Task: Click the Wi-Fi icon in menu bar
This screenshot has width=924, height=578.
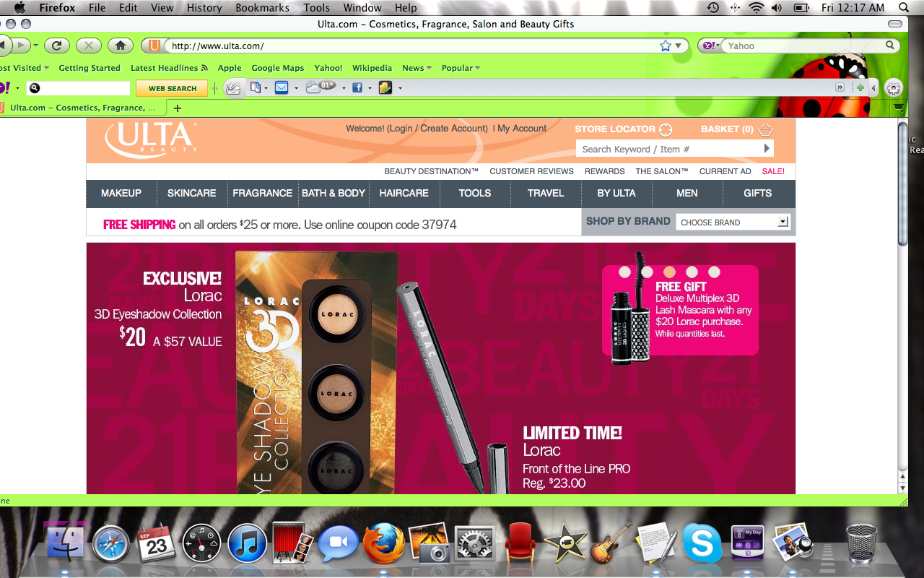Action: (757, 8)
